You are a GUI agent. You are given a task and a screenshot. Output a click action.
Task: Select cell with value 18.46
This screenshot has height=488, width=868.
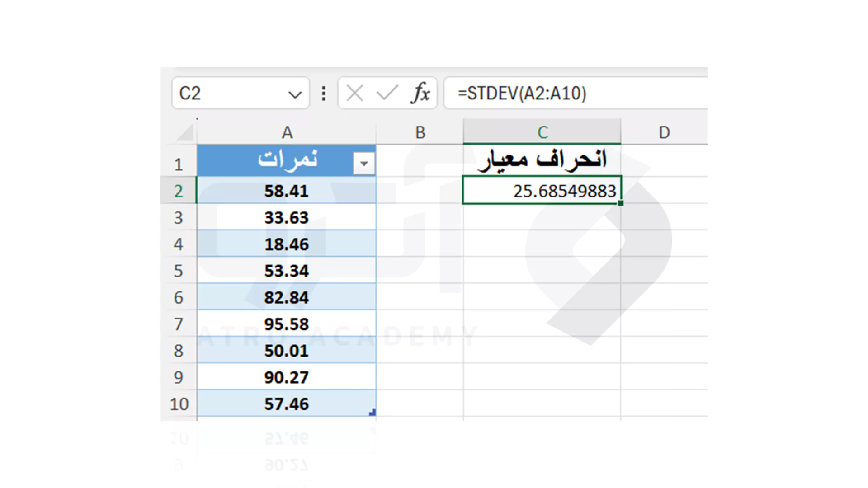point(287,244)
